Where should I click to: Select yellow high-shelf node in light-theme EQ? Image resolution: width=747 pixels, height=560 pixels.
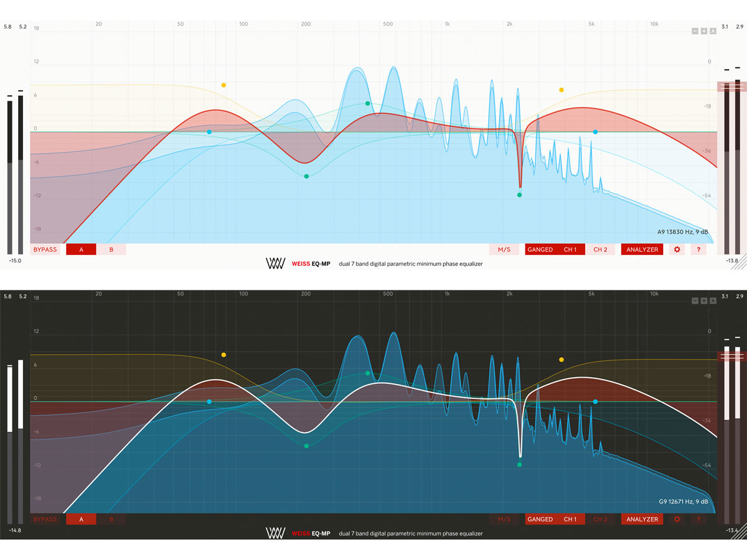point(561,90)
